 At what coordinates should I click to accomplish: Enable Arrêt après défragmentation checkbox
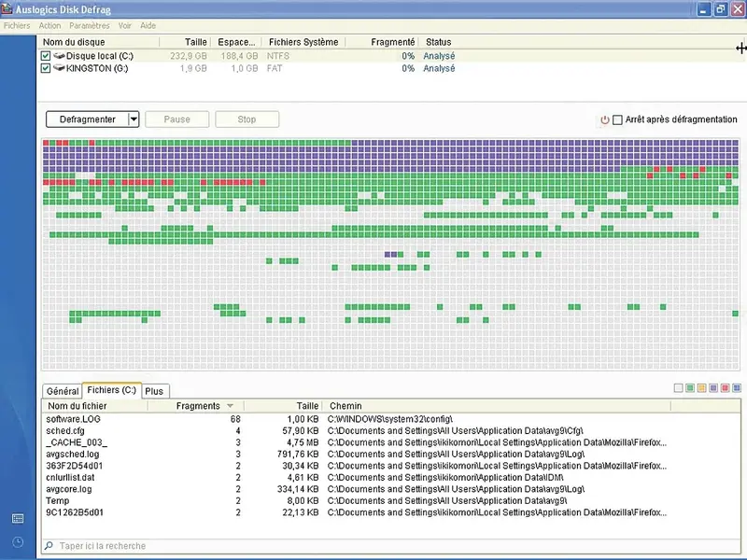617,119
